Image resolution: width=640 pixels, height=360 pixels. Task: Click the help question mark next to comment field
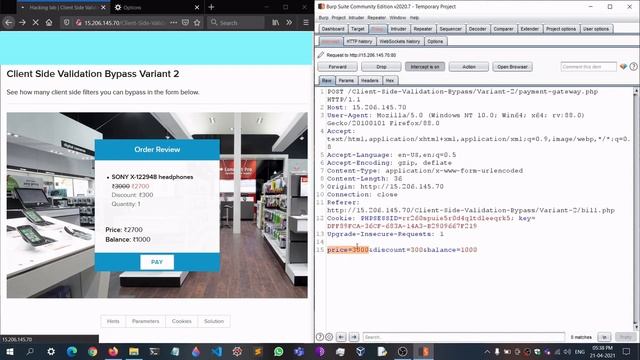pyautogui.click(x=633, y=67)
